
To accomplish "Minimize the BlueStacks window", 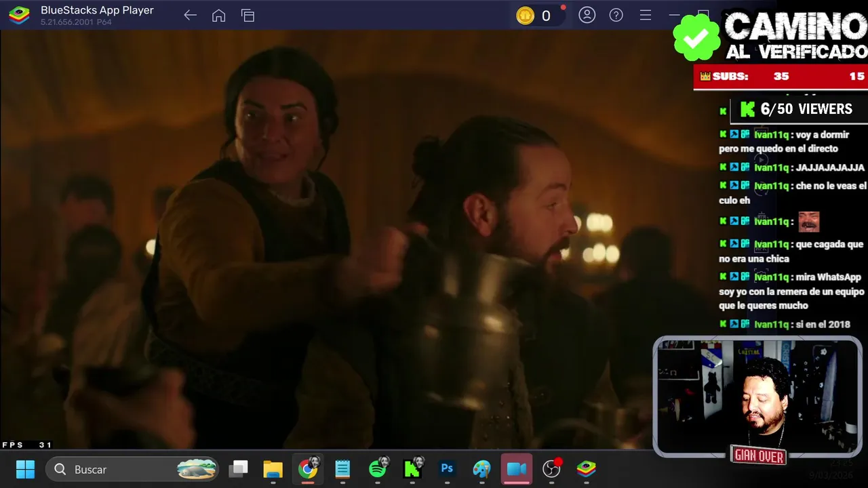I will 674,15.
